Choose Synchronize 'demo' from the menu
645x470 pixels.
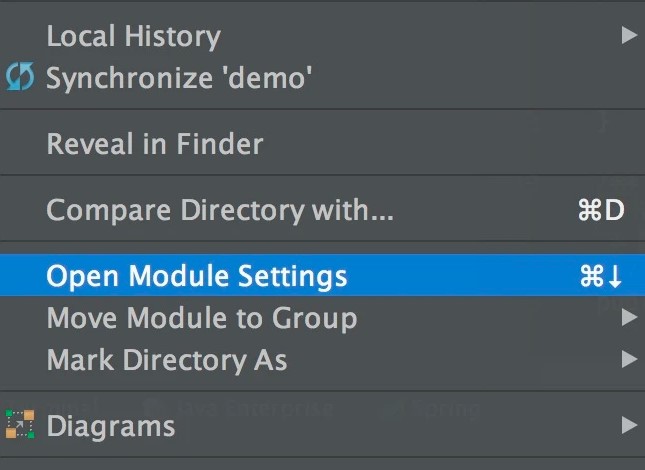(180, 77)
